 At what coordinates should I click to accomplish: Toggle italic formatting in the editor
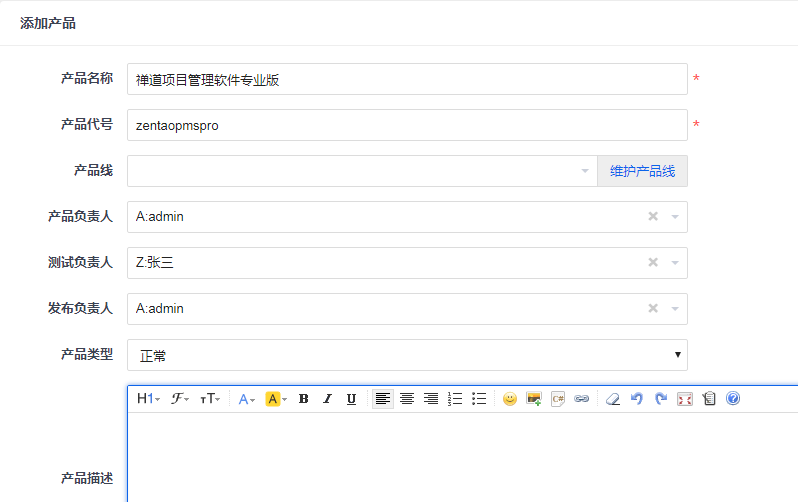tap(327, 399)
